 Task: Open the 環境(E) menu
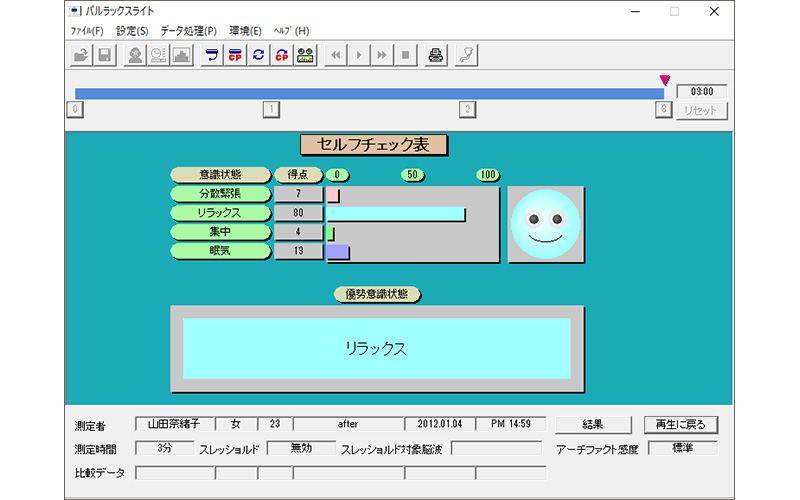pos(245,31)
